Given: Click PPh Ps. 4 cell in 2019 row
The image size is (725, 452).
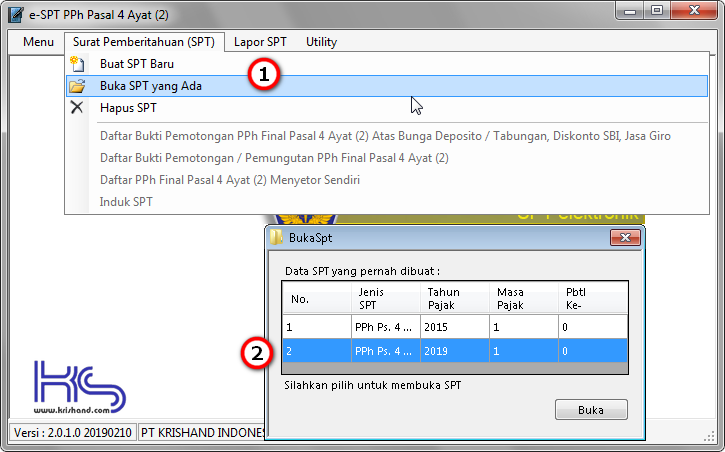Looking at the screenshot, I should [x=386, y=351].
